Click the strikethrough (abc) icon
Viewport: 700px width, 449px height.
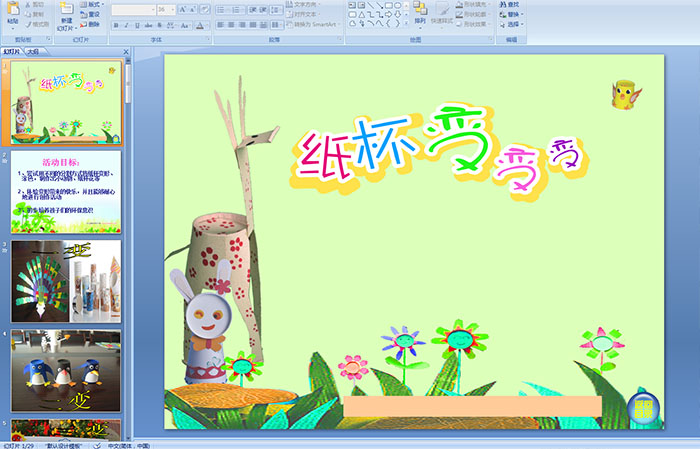point(149,25)
